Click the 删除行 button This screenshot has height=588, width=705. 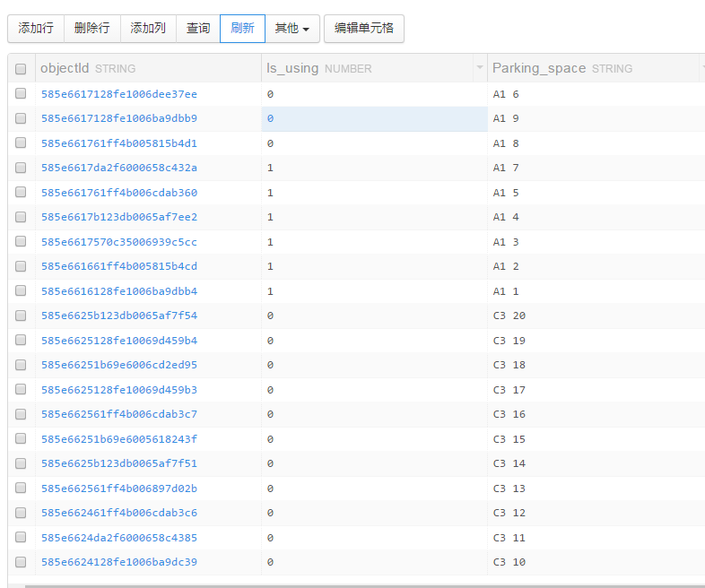click(92, 29)
